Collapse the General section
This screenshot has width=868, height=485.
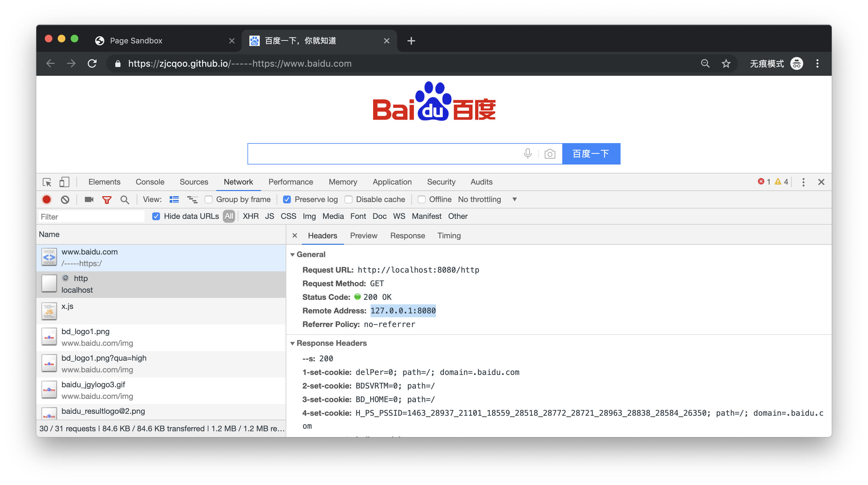click(292, 254)
